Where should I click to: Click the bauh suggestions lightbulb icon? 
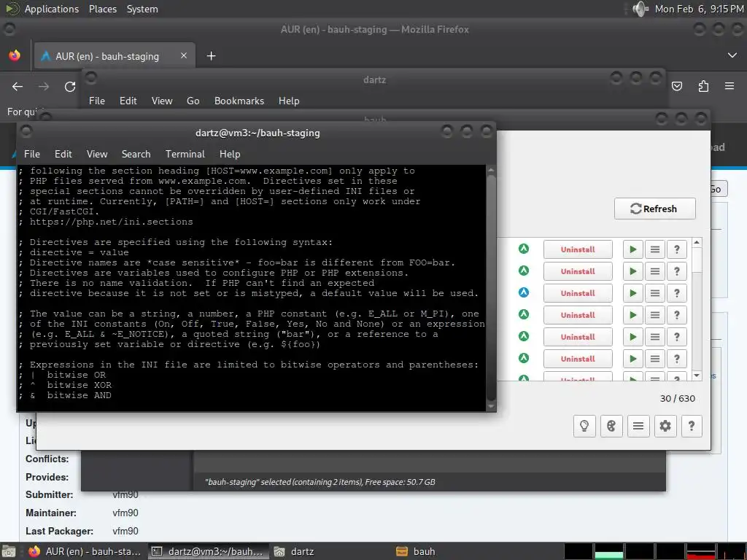(584, 425)
